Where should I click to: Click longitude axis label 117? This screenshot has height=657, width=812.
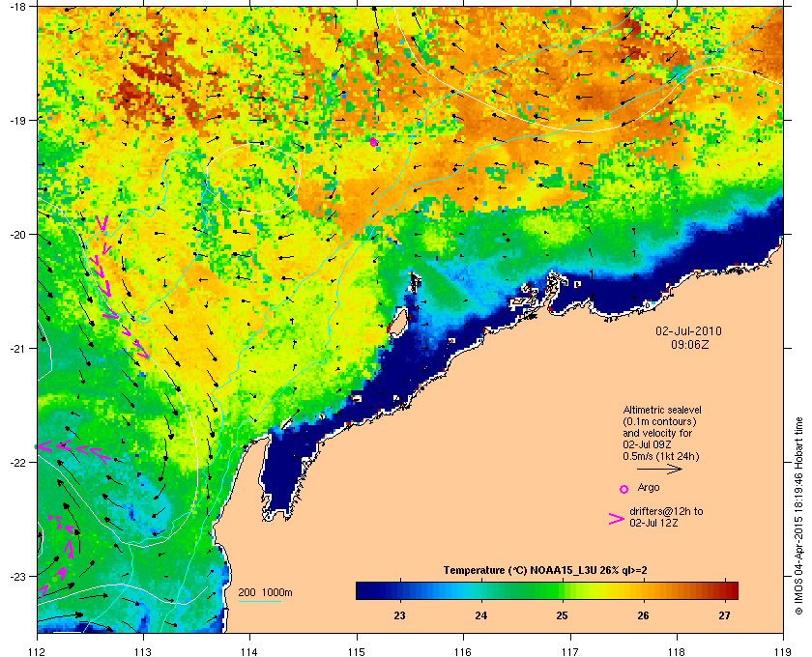point(569,651)
